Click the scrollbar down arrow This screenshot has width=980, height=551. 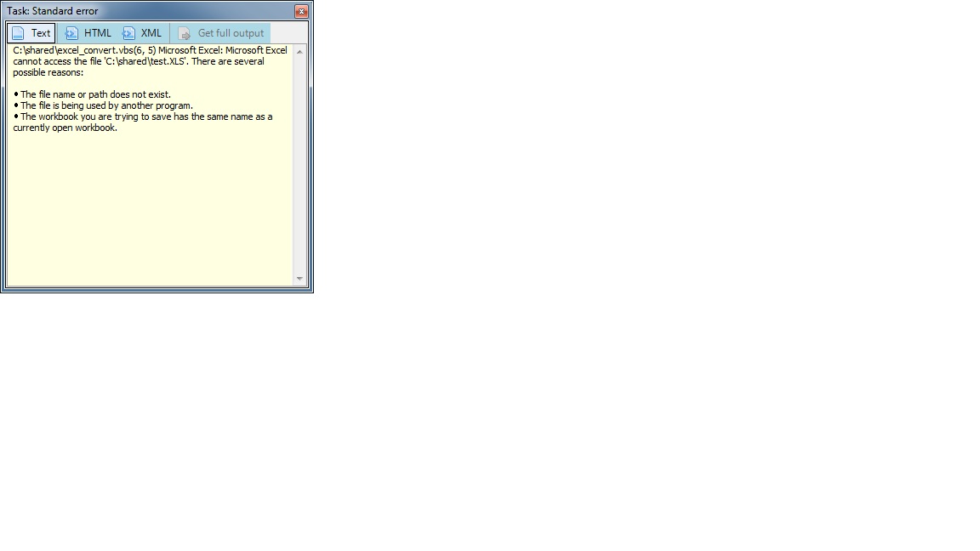click(299, 279)
